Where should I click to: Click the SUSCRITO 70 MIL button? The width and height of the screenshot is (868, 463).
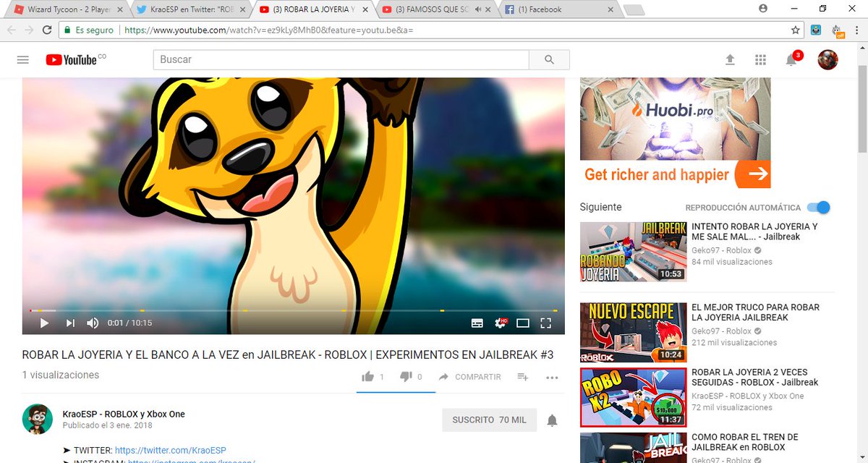(x=490, y=420)
